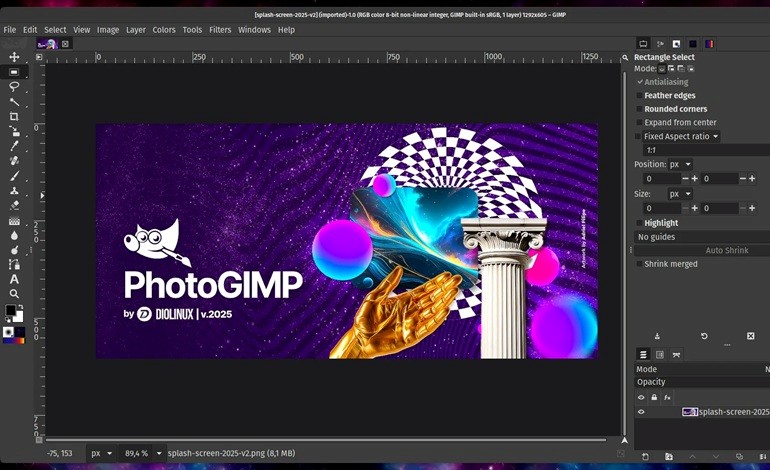Open the Layer menu
The width and height of the screenshot is (770, 470).
pos(136,29)
